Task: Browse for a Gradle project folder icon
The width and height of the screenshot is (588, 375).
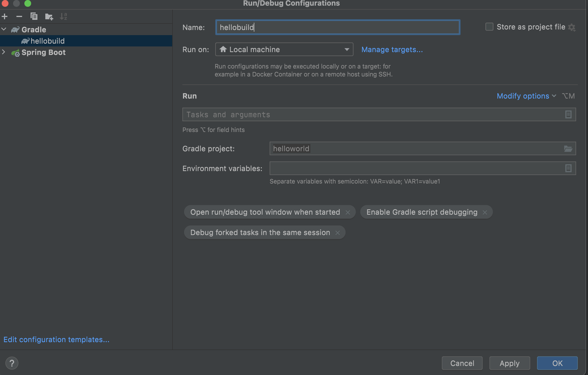Action: pyautogui.click(x=568, y=149)
